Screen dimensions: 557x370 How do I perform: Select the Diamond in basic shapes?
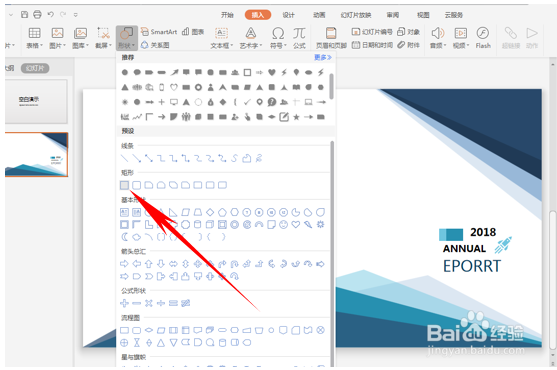click(x=210, y=212)
